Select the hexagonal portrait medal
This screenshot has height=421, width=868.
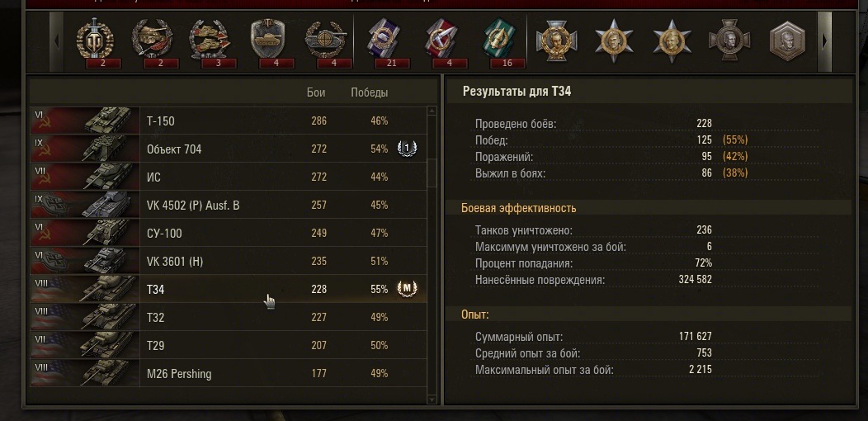pyautogui.click(x=787, y=40)
